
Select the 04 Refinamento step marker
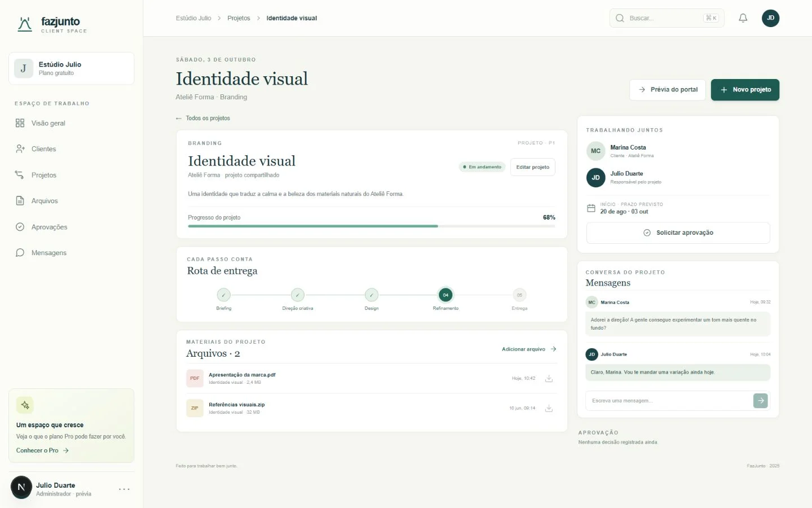coord(445,295)
